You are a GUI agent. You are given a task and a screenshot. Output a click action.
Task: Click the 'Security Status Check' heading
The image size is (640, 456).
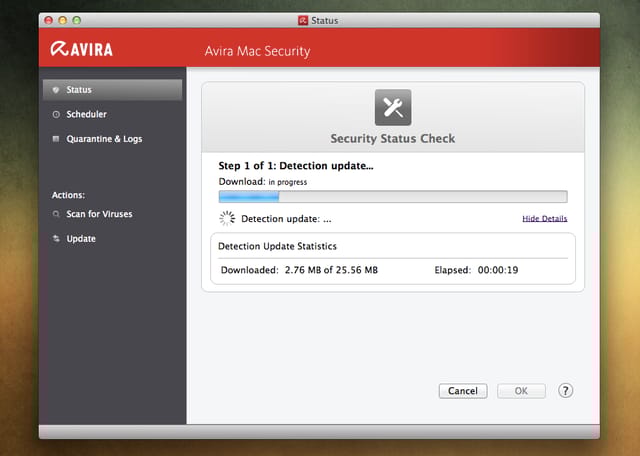(x=393, y=138)
